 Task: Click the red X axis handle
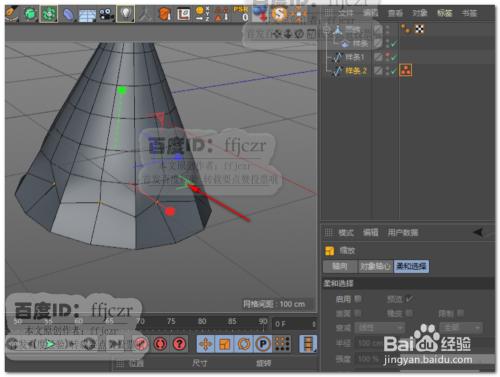170,211
